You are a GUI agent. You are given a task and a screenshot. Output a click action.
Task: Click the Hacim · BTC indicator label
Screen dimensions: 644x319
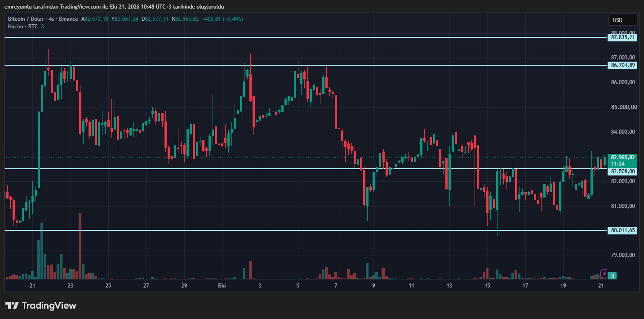[23, 27]
